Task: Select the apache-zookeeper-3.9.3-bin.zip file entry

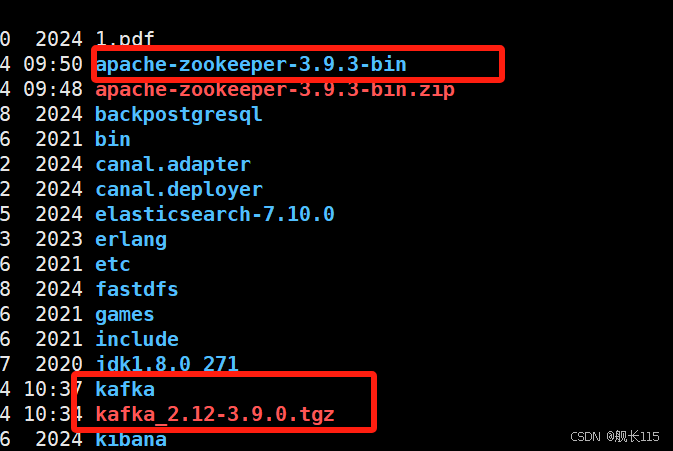Action: [x=275, y=90]
